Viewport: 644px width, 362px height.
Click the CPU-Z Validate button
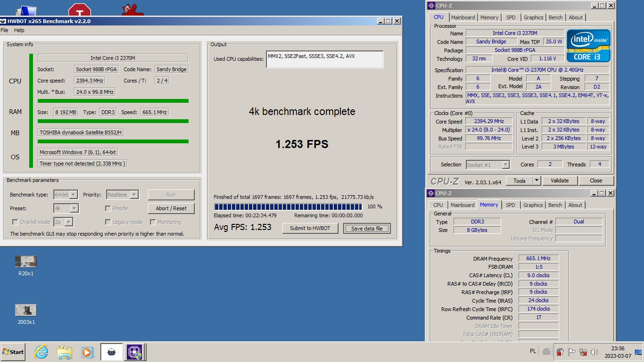click(x=559, y=181)
